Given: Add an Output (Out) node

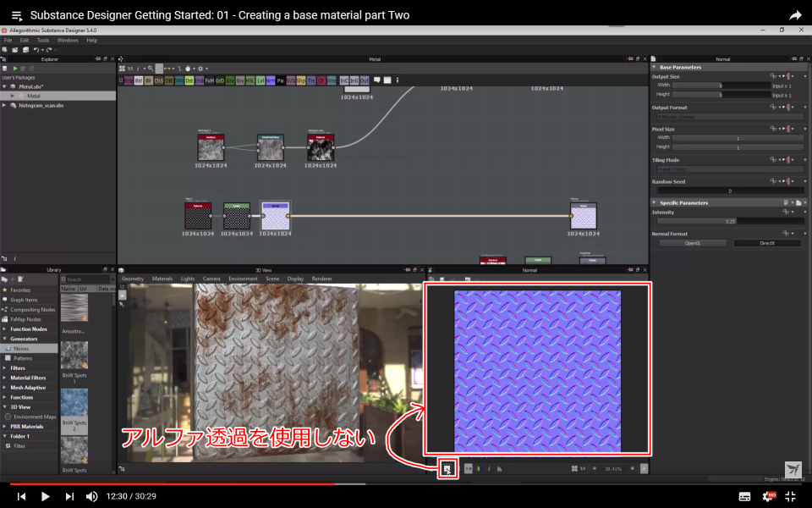Looking at the screenshot, I should point(365,81).
